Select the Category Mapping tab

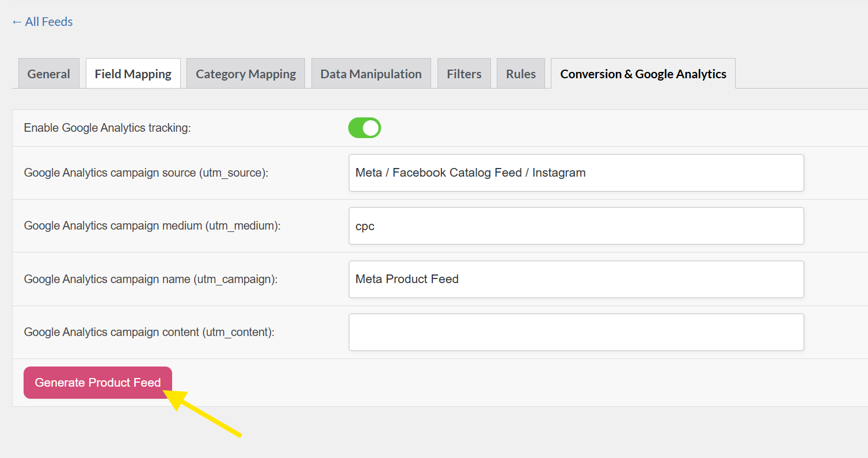[246, 74]
